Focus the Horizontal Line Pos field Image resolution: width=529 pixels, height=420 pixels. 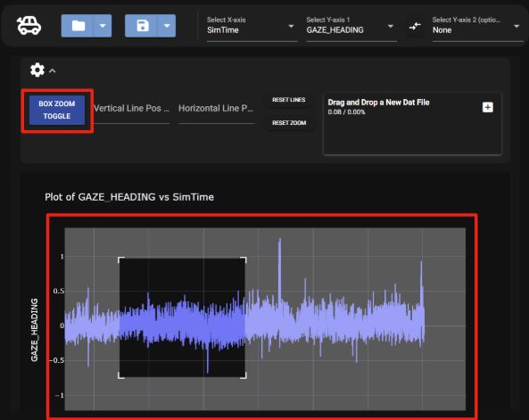(x=216, y=110)
